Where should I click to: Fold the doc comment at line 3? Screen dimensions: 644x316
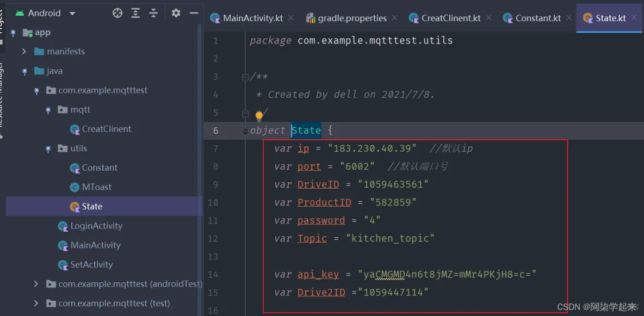[x=245, y=77]
